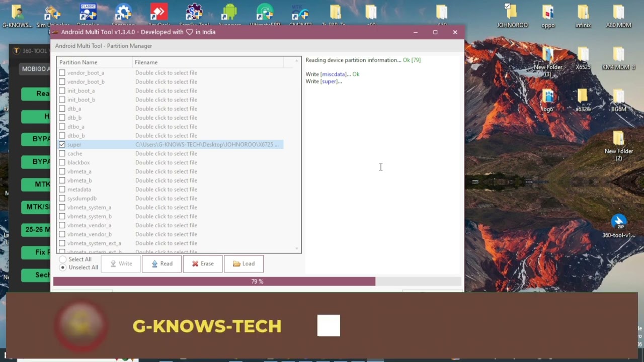Open the bg6 desktop icon
The width and height of the screenshot is (644, 362).
tap(548, 101)
